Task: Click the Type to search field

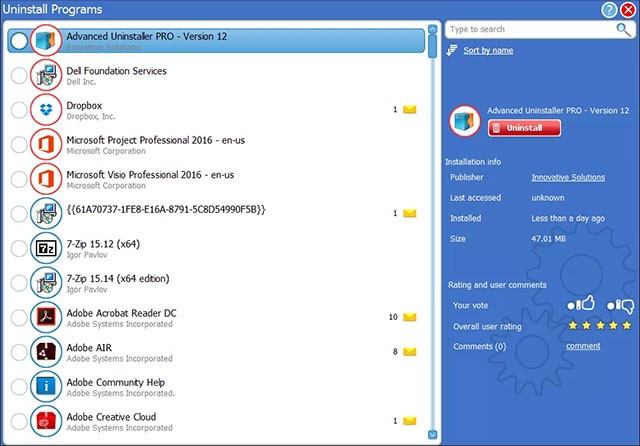Action: 530,30
